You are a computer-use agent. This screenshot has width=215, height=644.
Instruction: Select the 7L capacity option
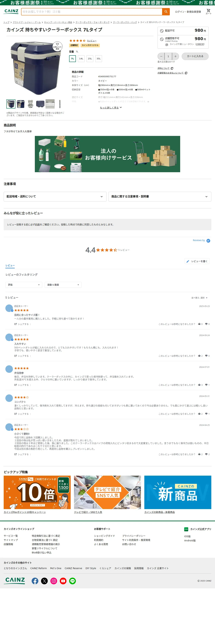pos(72,59)
